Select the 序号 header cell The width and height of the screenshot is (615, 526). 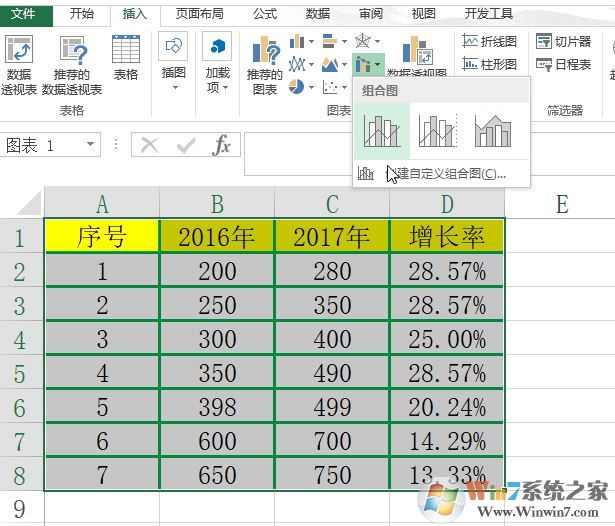(102, 236)
